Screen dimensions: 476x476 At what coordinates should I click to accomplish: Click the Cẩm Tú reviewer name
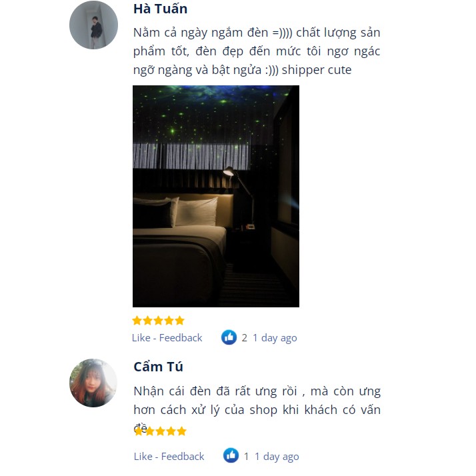pyautogui.click(x=158, y=367)
